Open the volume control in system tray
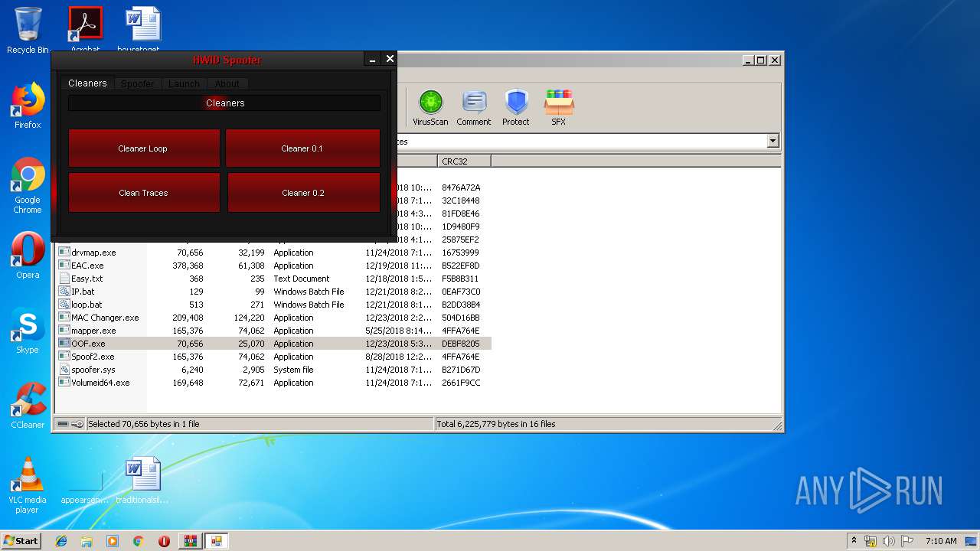 (x=889, y=541)
